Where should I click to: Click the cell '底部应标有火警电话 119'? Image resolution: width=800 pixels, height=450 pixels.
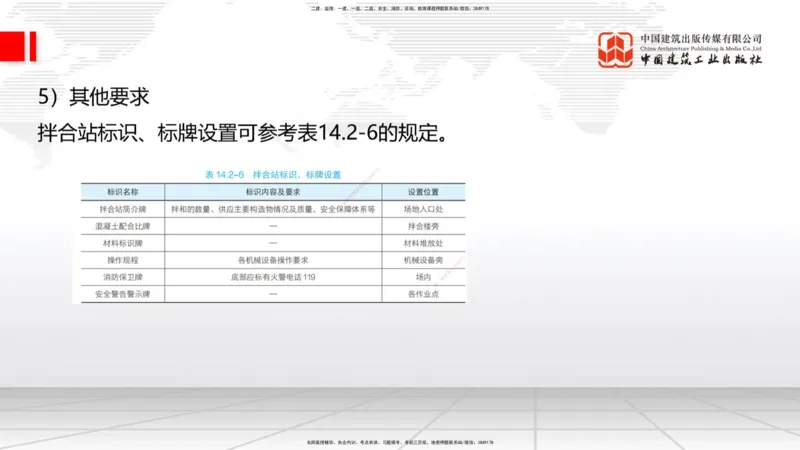[x=273, y=277]
